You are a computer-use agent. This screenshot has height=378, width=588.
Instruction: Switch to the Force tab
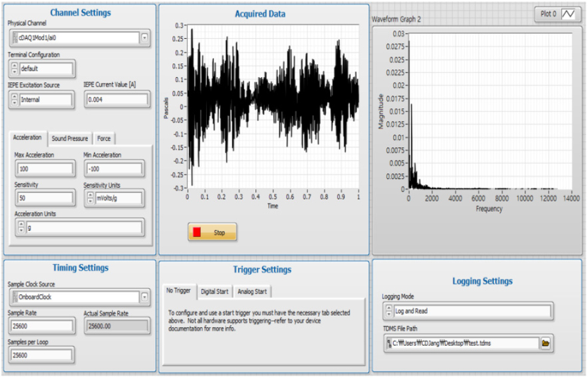104,138
